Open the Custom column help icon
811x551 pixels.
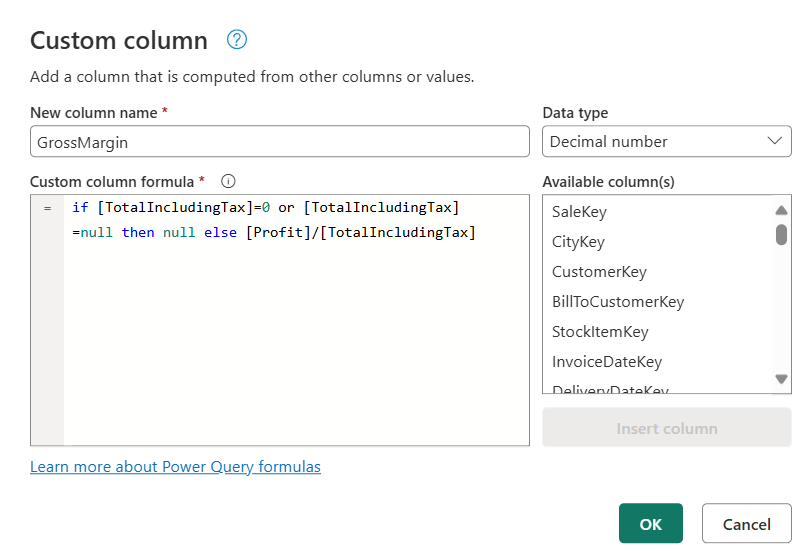(237, 40)
